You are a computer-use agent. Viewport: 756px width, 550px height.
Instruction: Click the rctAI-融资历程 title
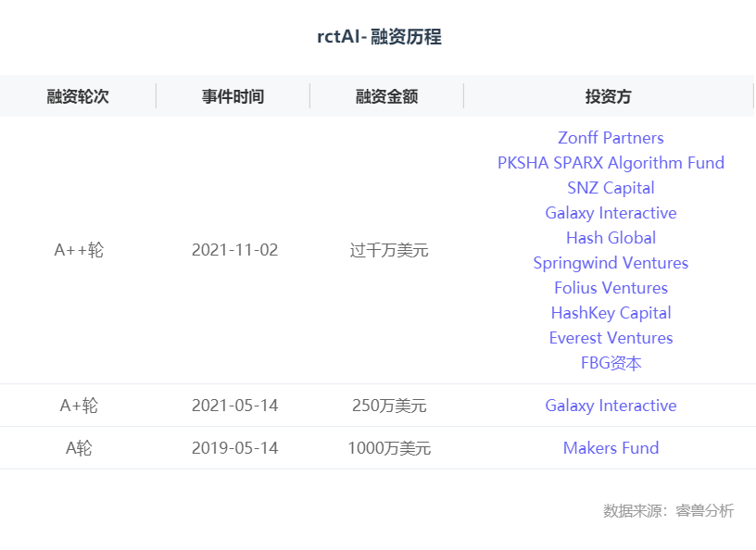[x=379, y=37]
